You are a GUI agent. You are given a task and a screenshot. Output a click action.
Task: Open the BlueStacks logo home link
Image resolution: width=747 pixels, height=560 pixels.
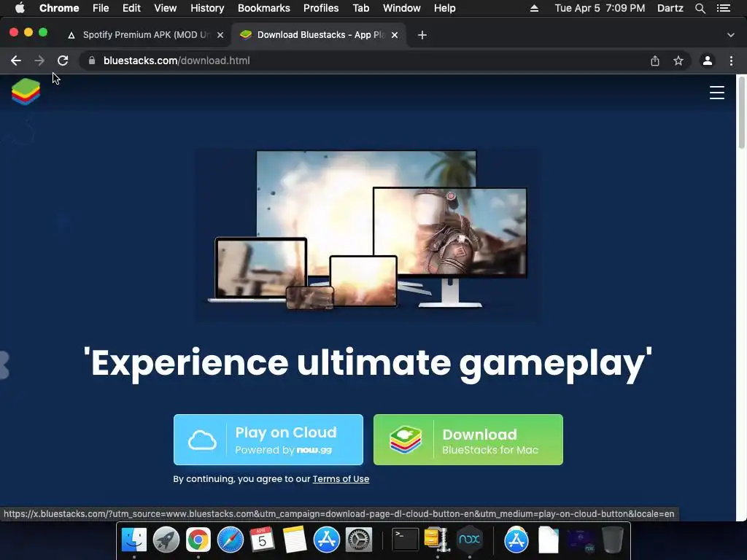[x=26, y=91]
